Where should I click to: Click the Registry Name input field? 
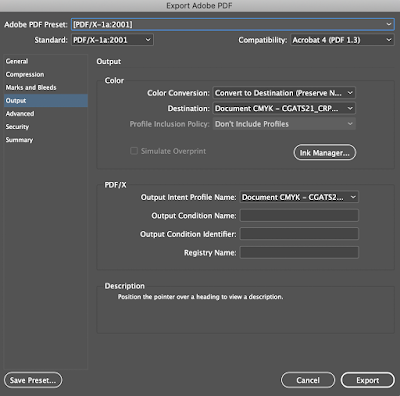coord(299,252)
